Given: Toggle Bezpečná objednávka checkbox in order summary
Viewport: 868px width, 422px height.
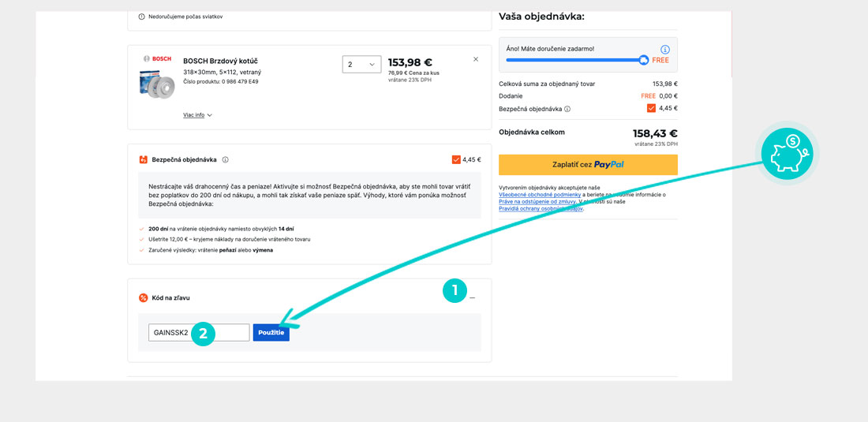Looking at the screenshot, I should tap(651, 108).
